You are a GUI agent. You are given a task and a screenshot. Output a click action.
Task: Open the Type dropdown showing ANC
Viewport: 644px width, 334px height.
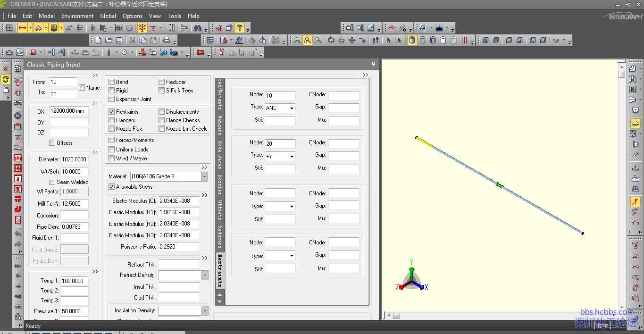pos(292,108)
